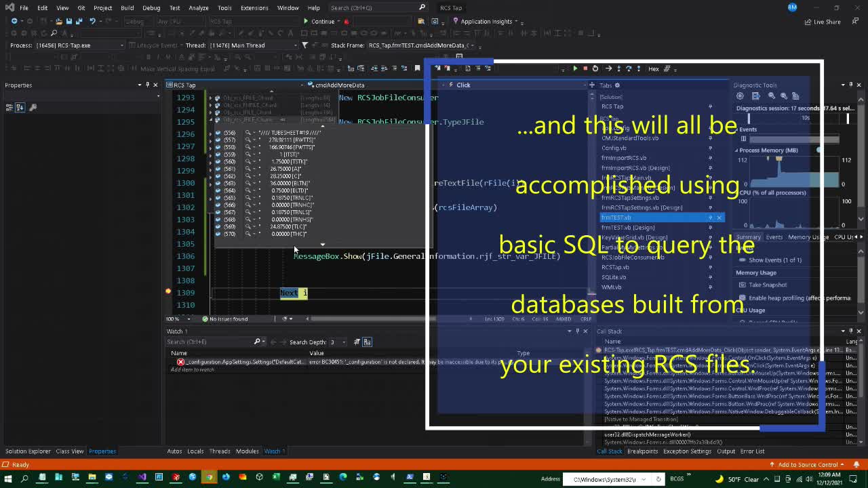Pin the Properties panel with pushpin icon
Image resolution: width=868 pixels, height=488 pixels.
point(147,85)
